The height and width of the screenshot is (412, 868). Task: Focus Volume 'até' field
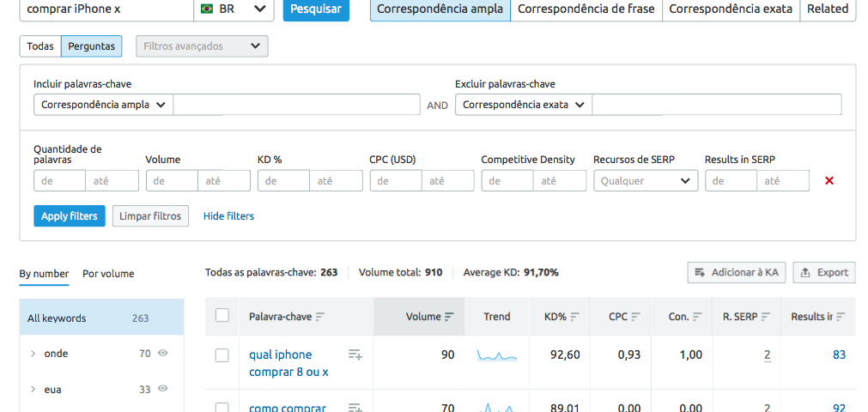(x=224, y=180)
